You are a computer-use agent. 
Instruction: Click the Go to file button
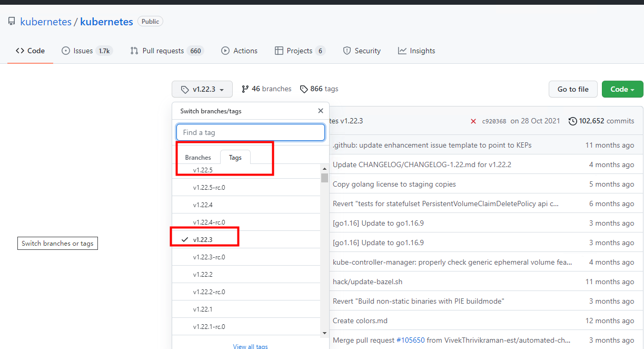click(x=573, y=89)
